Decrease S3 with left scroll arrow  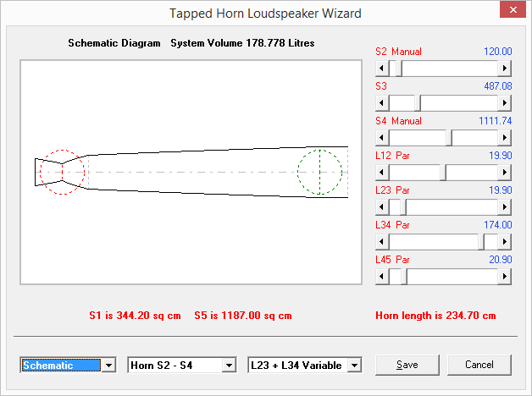tap(382, 103)
